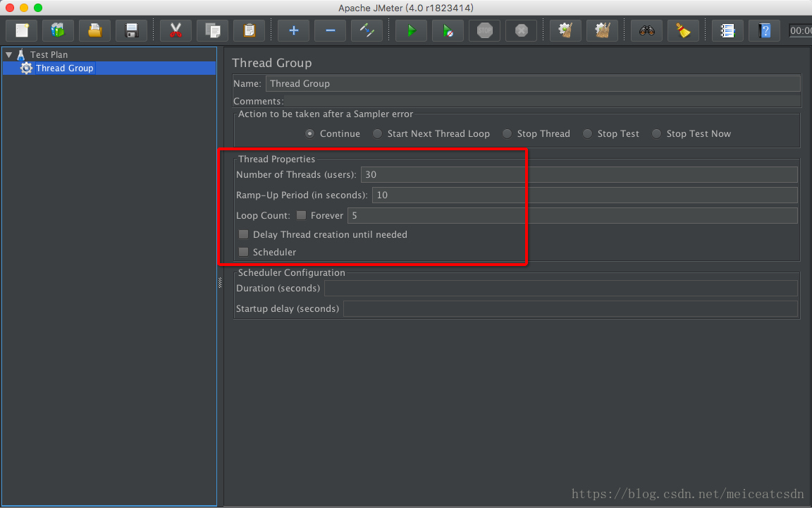Select Test Plan in the tree
Screen dimensions: 812x508
pyautogui.click(x=49, y=54)
